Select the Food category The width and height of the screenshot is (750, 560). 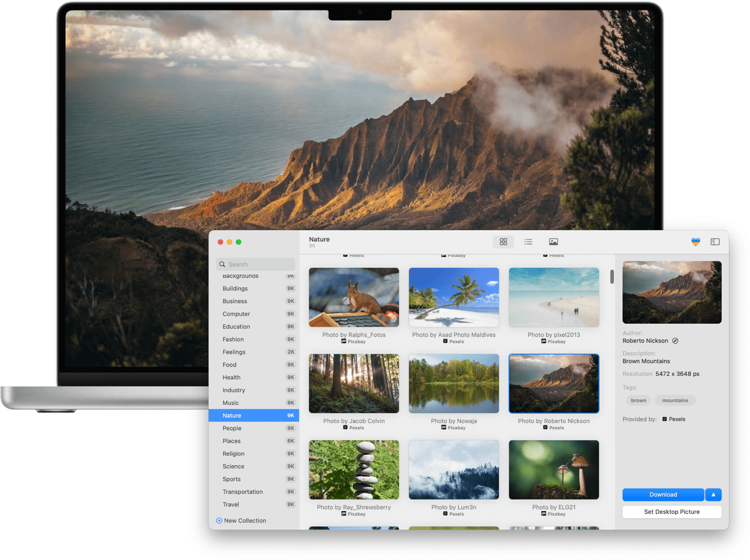[254, 365]
